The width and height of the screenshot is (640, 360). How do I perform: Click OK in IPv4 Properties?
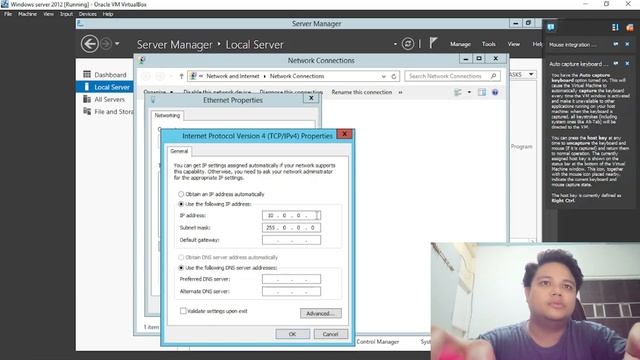coord(292,334)
